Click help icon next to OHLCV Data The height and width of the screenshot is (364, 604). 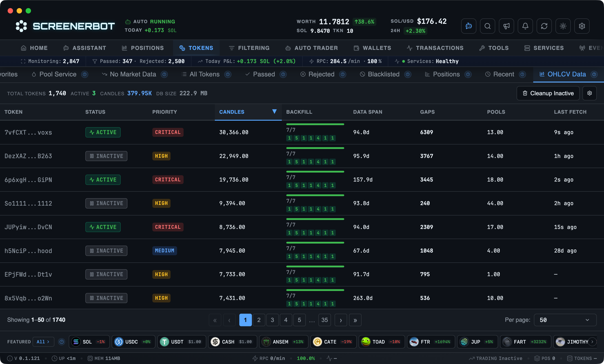point(594,74)
